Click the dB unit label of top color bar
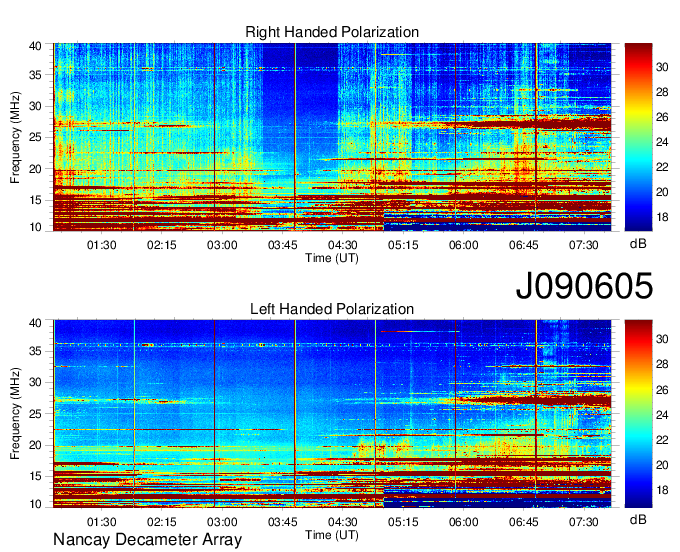Screen dimensions: 680x552 pos(638,244)
